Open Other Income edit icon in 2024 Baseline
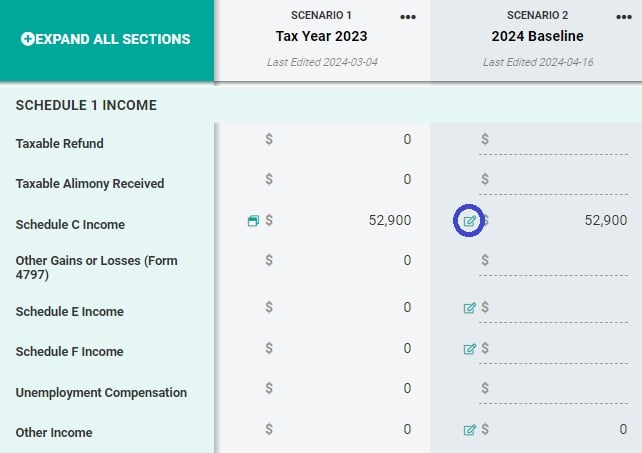The image size is (642, 453). (x=469, y=430)
